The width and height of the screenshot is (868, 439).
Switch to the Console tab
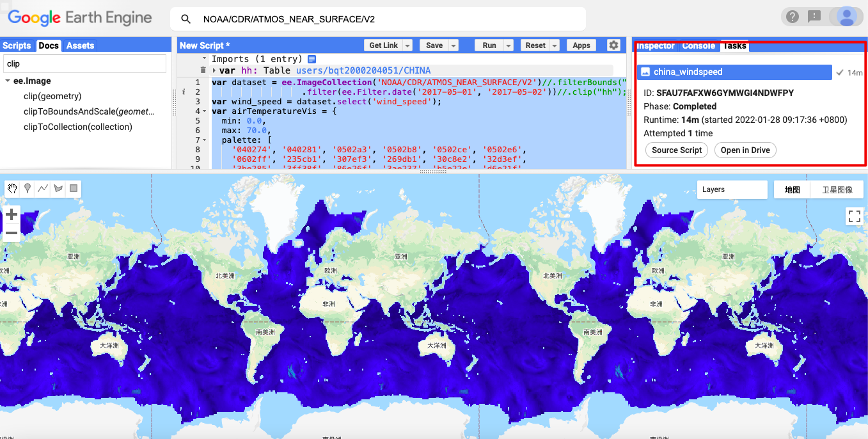click(x=698, y=45)
